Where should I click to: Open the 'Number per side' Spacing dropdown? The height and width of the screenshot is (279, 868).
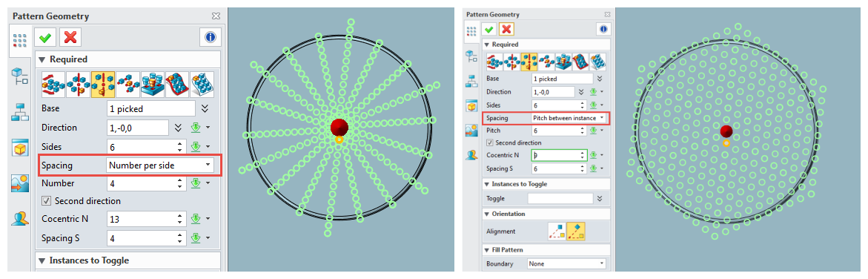point(159,165)
